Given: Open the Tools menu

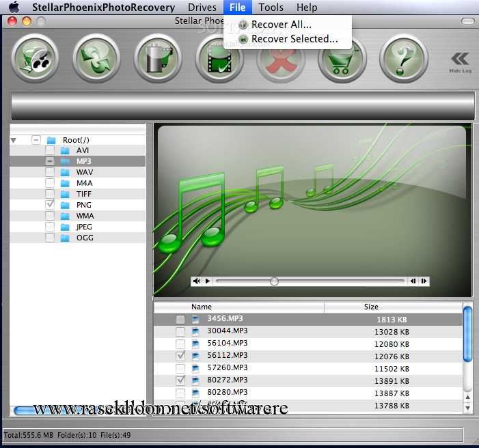Looking at the screenshot, I should 271,8.
